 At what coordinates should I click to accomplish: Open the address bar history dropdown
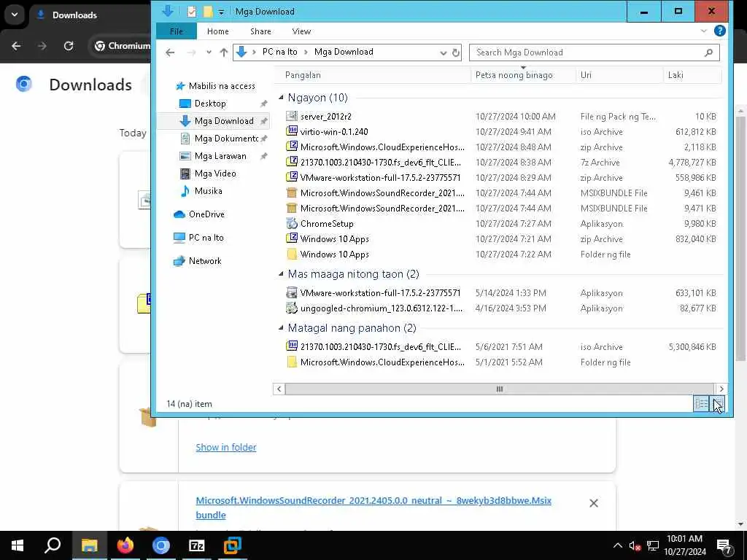(x=443, y=52)
